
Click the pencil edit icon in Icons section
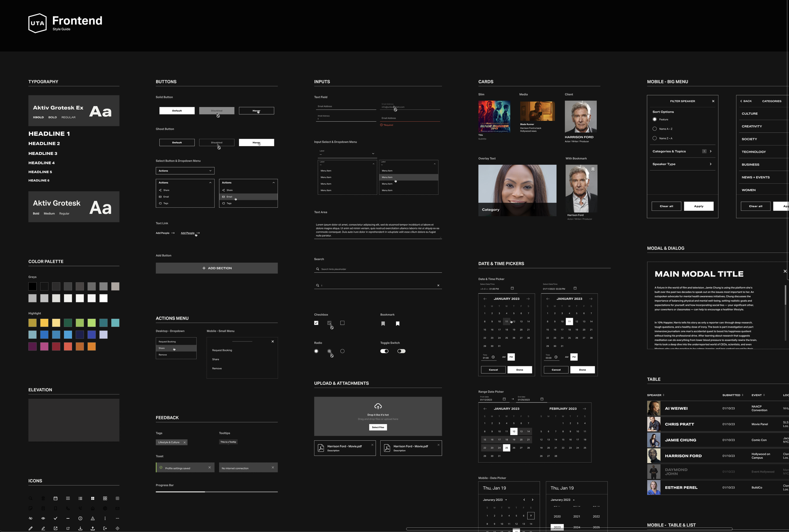coord(31,528)
